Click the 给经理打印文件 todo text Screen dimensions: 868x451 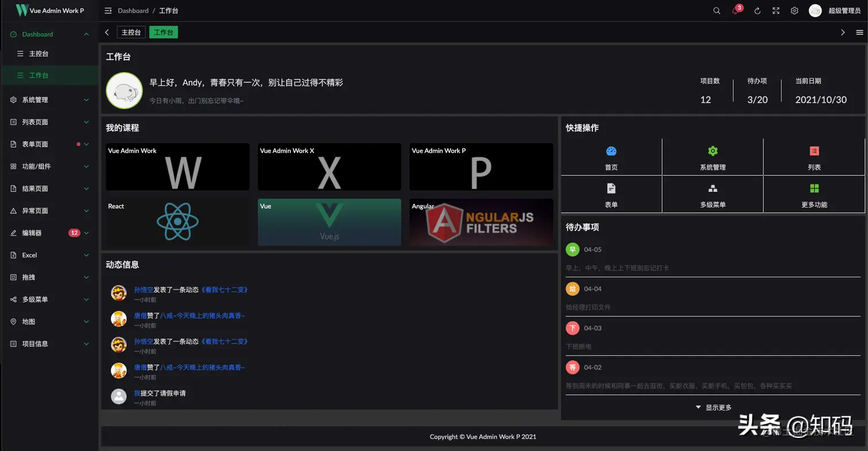588,307
